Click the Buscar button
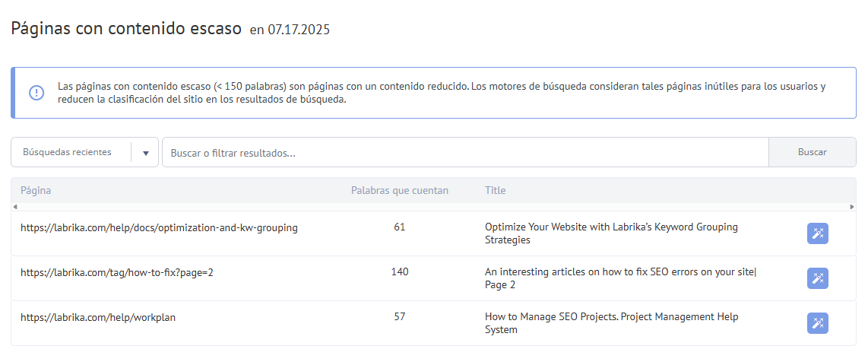The image size is (868, 346). 812,152
